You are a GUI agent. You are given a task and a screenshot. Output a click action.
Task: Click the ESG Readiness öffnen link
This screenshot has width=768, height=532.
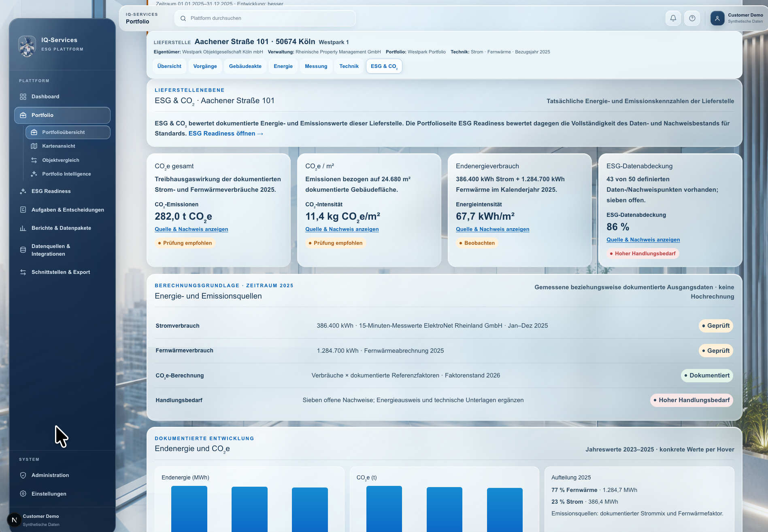click(x=226, y=134)
